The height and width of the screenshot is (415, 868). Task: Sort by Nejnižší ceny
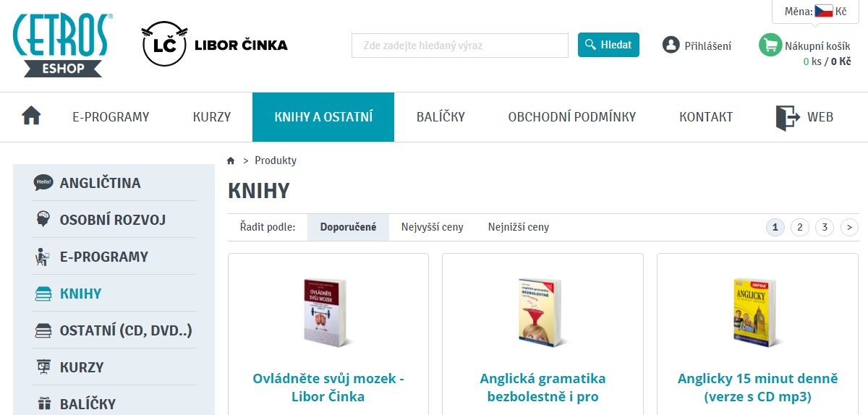click(x=519, y=227)
